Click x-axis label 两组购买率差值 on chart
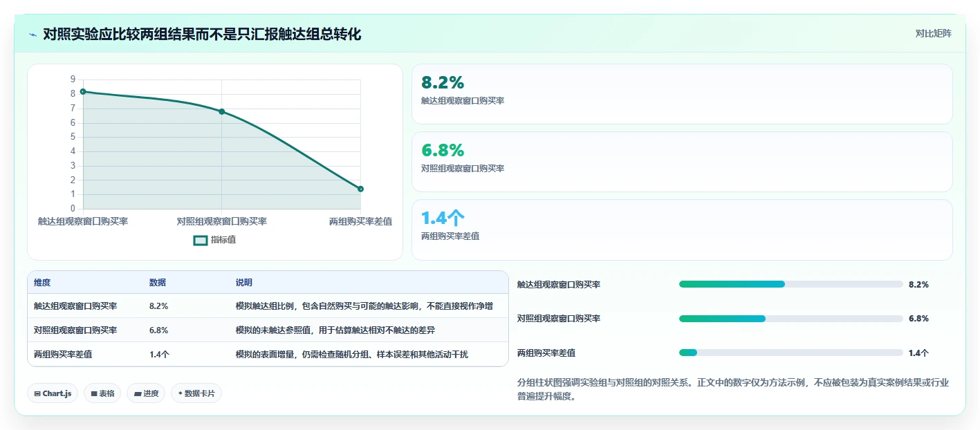 (x=360, y=221)
